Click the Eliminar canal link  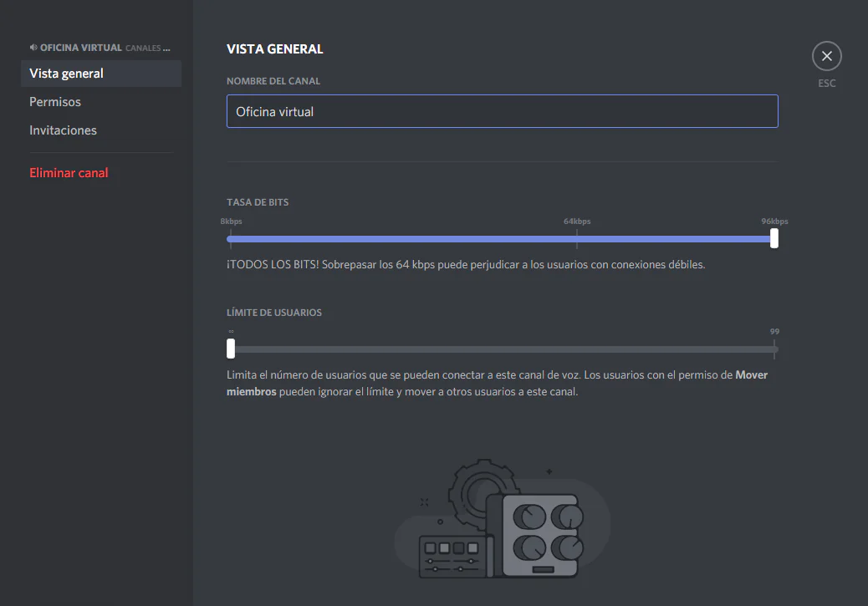click(69, 172)
